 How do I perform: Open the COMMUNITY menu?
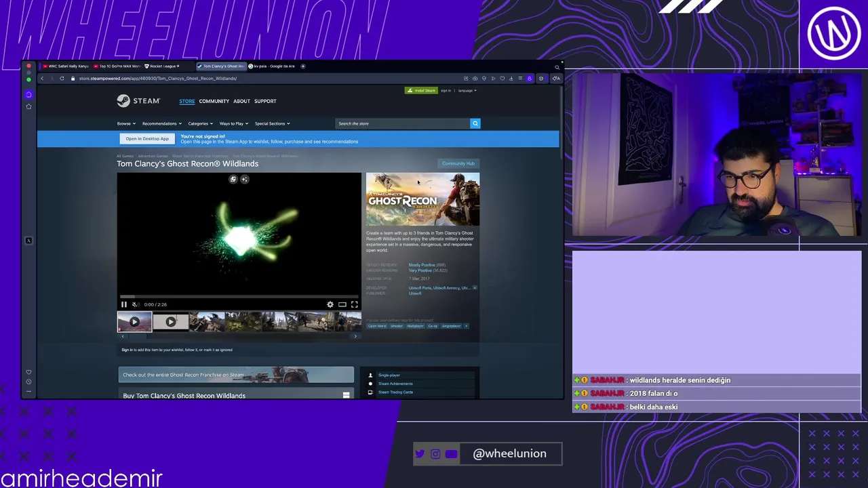pyautogui.click(x=214, y=101)
